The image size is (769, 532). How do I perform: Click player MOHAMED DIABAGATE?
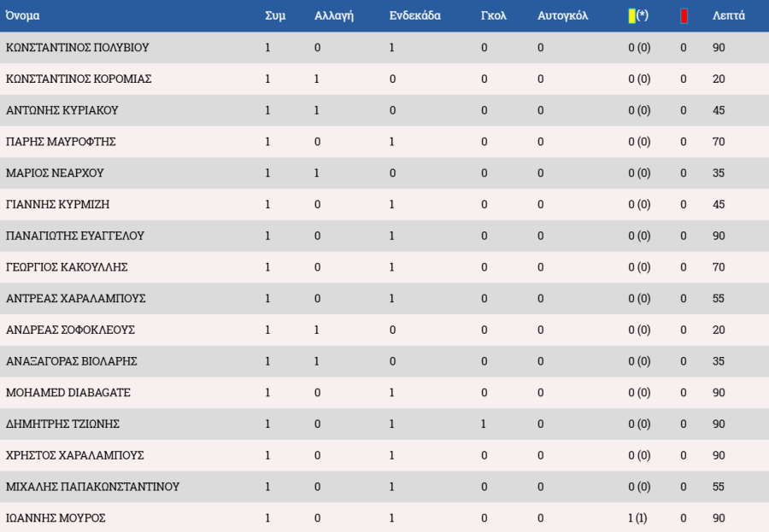[68, 393]
